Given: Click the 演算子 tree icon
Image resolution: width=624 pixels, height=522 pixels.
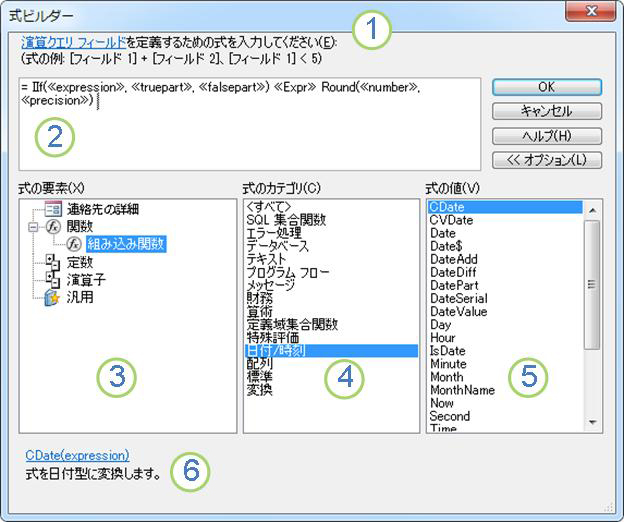Looking at the screenshot, I should 53,279.
